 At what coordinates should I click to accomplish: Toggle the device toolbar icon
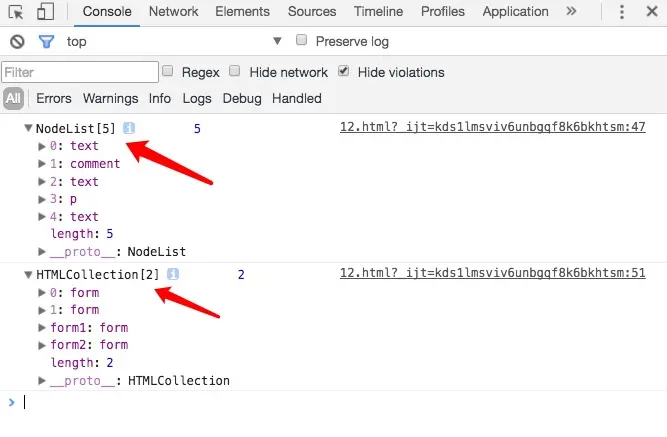(45, 11)
